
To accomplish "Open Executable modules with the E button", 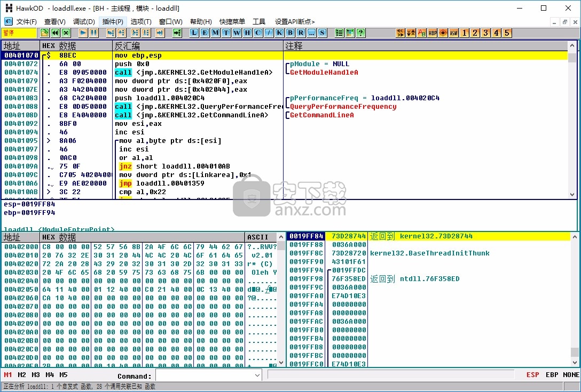I will (x=205, y=33).
